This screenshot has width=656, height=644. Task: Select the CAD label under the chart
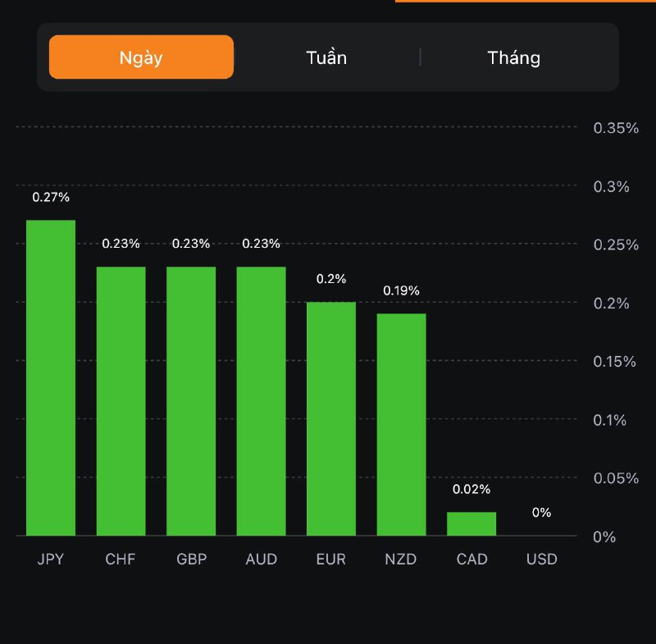click(x=471, y=560)
